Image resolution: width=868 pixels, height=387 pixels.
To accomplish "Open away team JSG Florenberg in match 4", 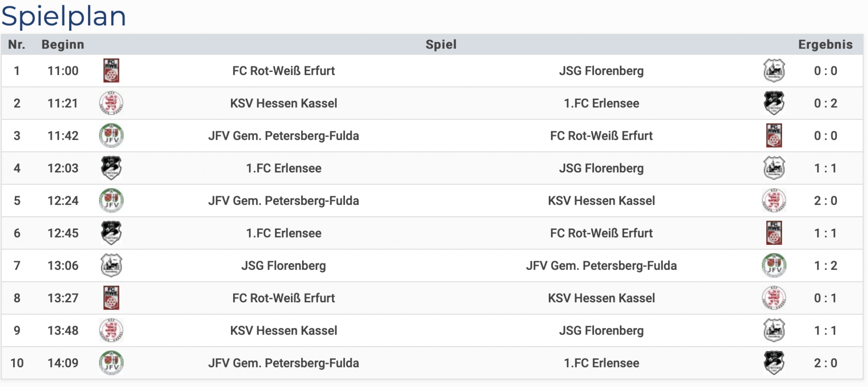I will coord(601,168).
